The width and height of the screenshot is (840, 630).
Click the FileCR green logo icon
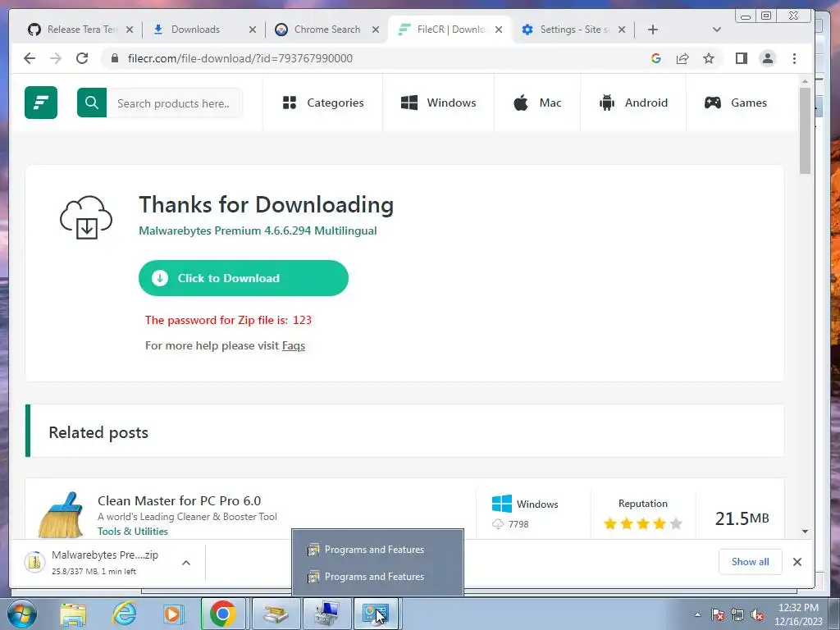click(x=41, y=103)
